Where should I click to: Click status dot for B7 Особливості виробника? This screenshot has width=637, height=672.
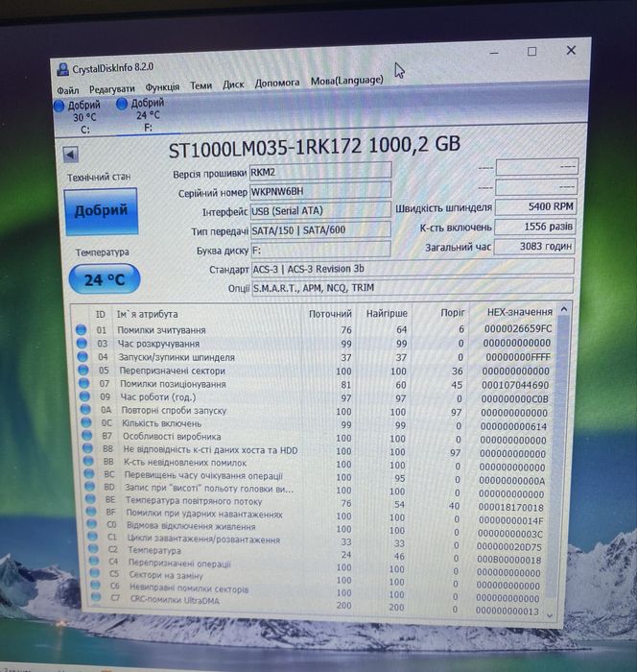[87, 436]
